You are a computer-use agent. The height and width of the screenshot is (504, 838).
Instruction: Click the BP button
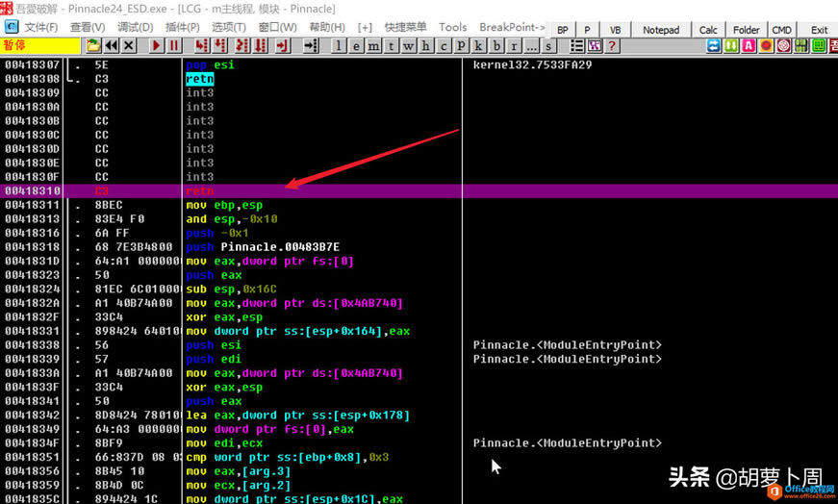pyautogui.click(x=562, y=30)
